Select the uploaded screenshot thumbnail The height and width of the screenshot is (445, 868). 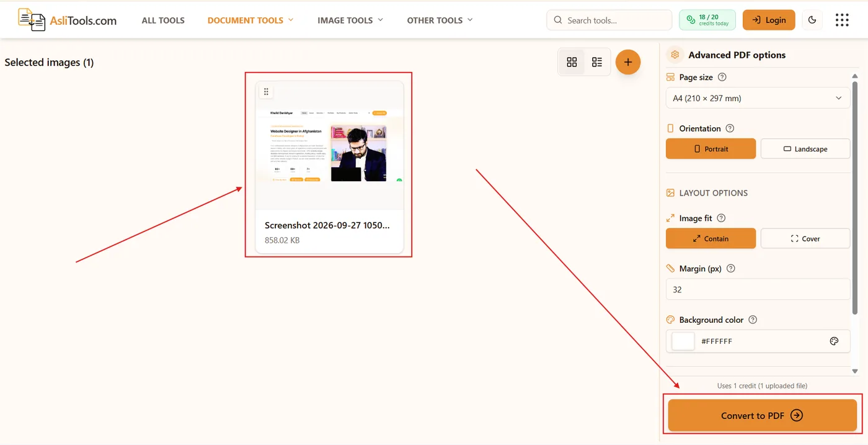(x=329, y=145)
